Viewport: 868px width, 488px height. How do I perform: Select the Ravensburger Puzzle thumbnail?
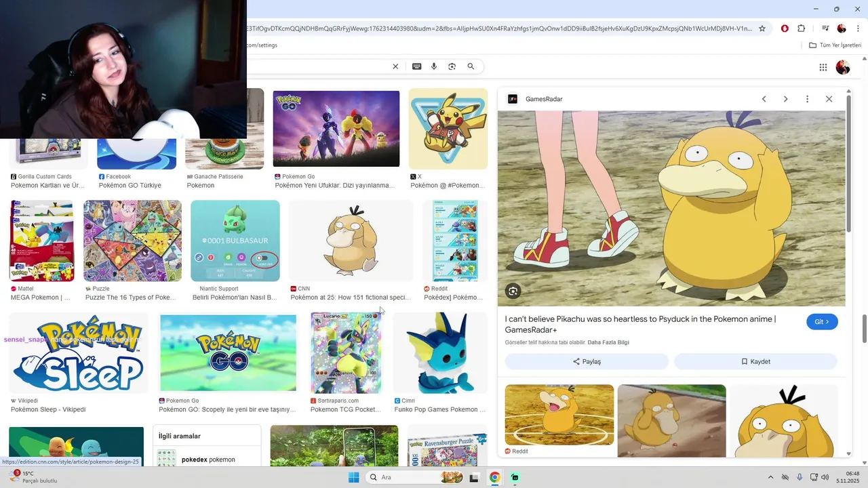(x=447, y=447)
